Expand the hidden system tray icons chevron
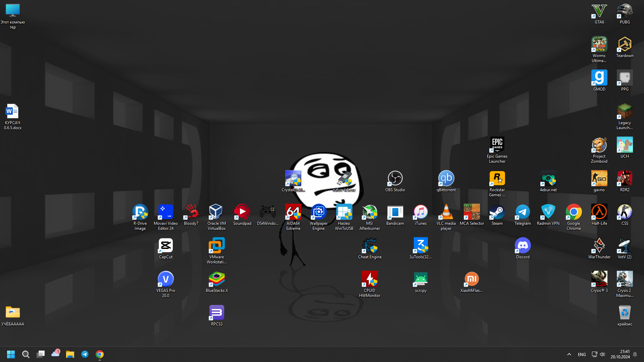The width and height of the screenshot is (644, 362). pos(569,354)
